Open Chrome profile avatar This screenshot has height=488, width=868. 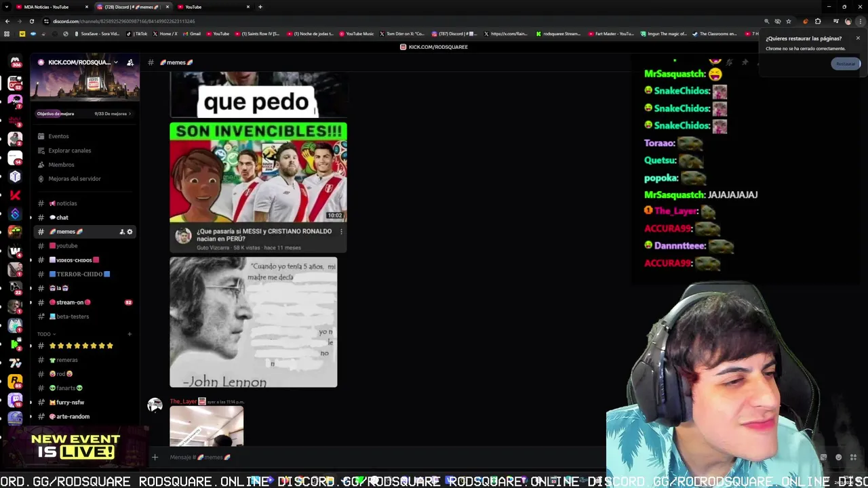click(x=848, y=21)
